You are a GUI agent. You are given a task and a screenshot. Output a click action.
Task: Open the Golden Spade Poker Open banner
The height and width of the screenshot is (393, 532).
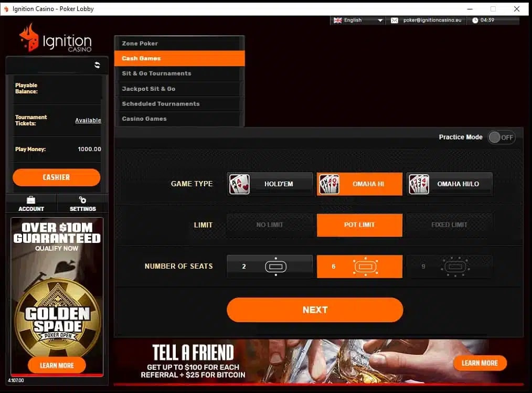pos(57,297)
